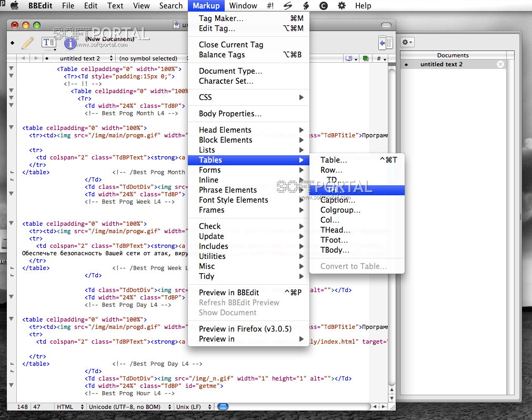Select untitled text 2 in Documents list
The height and width of the screenshot is (420, 532).
coord(441,64)
